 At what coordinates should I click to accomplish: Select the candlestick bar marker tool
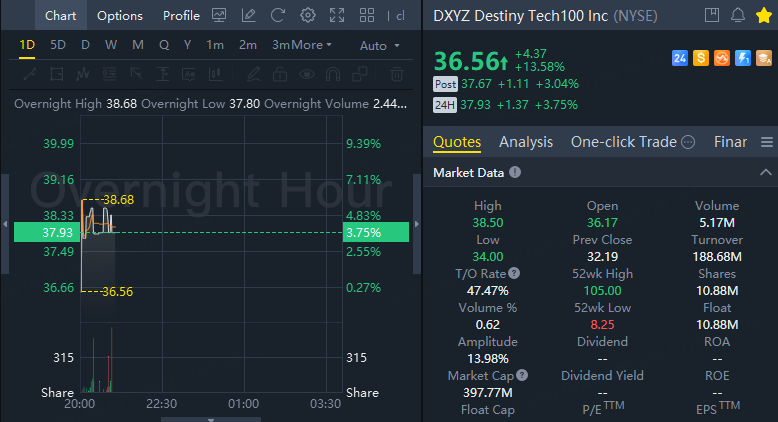click(215, 74)
